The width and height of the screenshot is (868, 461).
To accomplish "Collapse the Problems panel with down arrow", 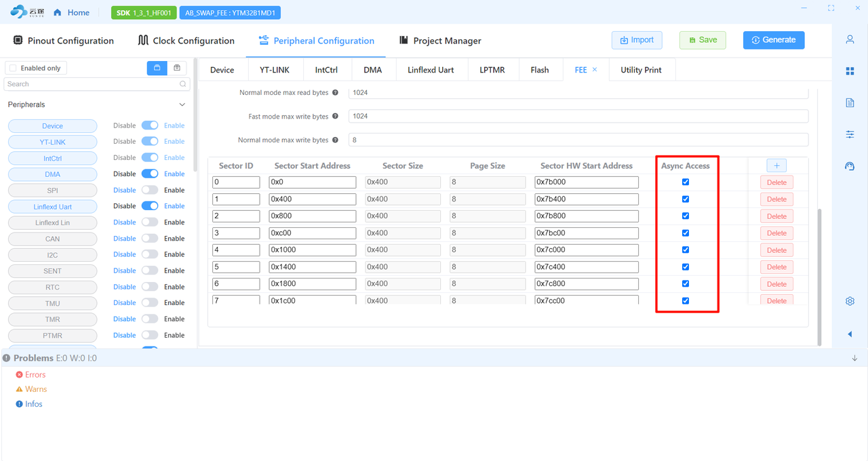I will click(x=854, y=358).
